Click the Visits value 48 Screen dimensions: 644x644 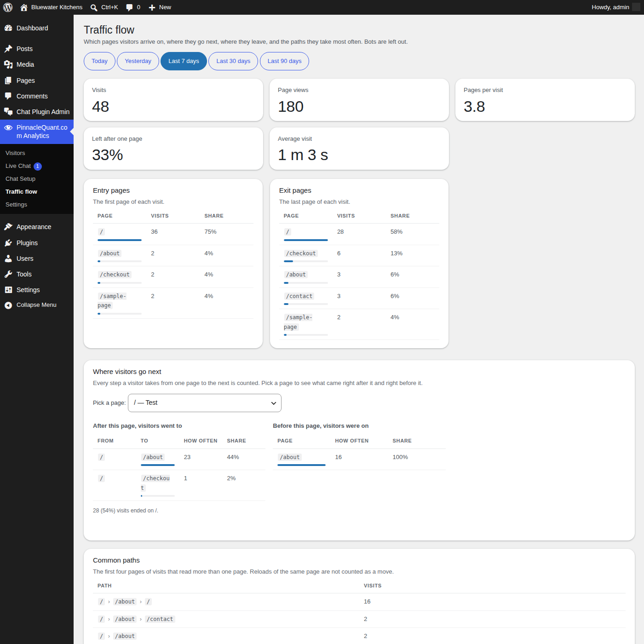click(100, 107)
